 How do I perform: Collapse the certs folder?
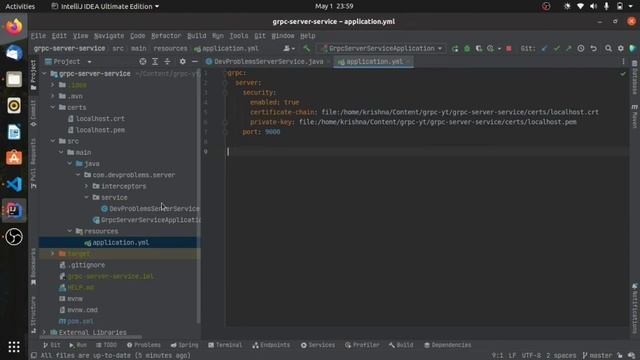click(x=53, y=107)
